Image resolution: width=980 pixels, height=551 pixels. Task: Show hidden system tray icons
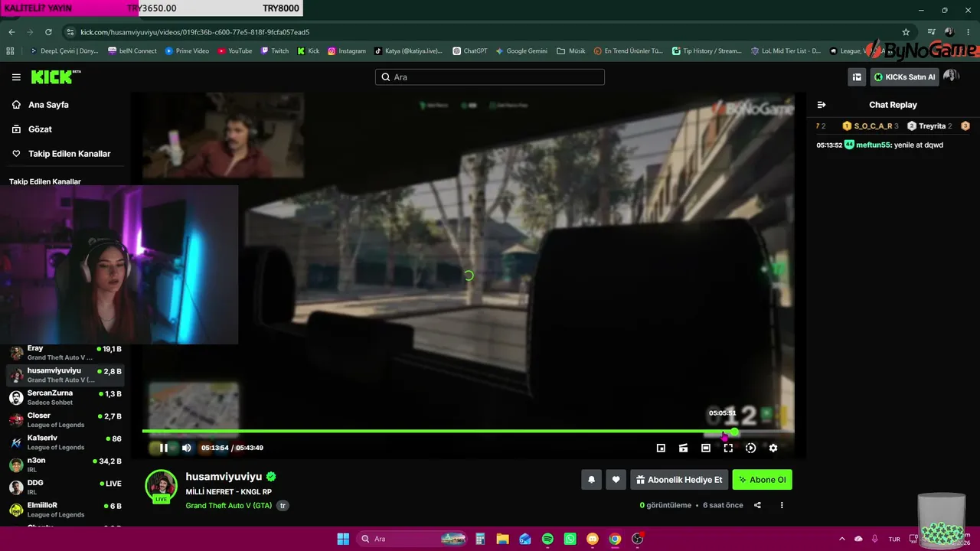842,539
